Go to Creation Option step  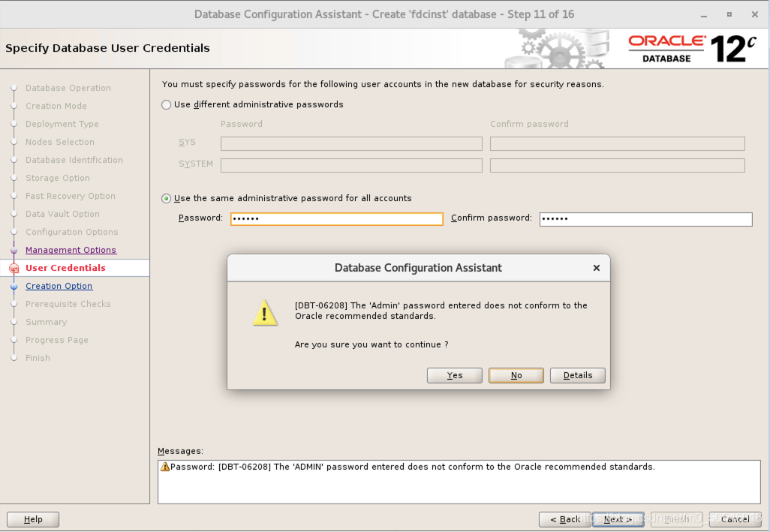(59, 286)
